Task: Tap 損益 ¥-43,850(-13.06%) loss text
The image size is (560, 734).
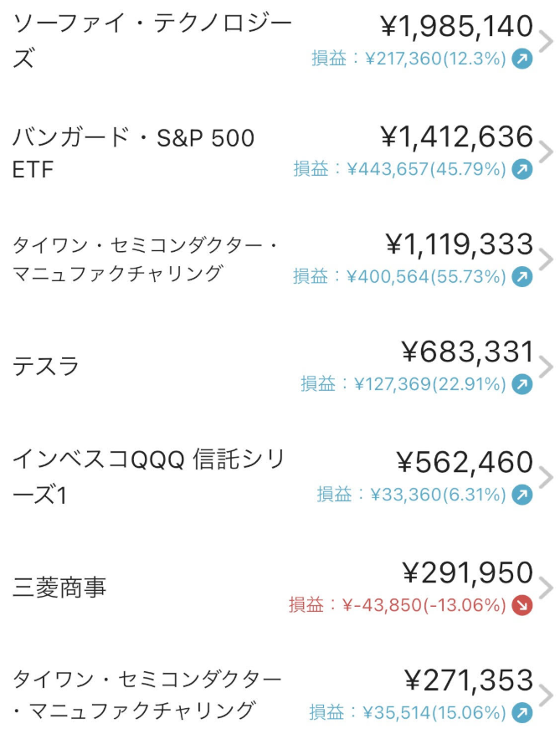Action: point(397,605)
